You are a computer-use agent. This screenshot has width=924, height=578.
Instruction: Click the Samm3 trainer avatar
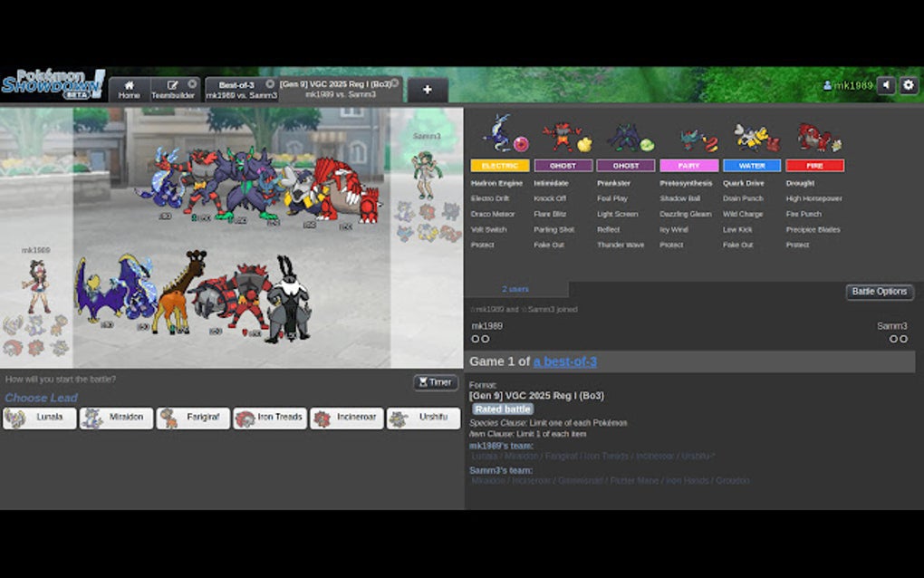pyautogui.click(x=426, y=175)
